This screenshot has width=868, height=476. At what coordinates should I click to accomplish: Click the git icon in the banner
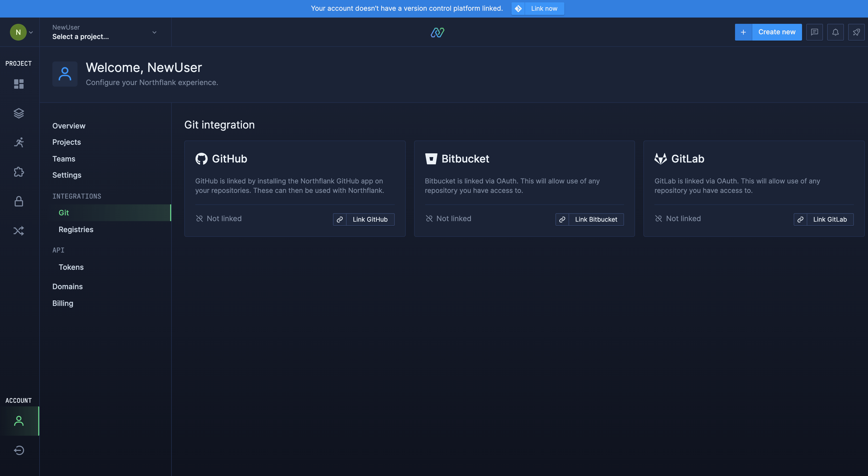(518, 8)
